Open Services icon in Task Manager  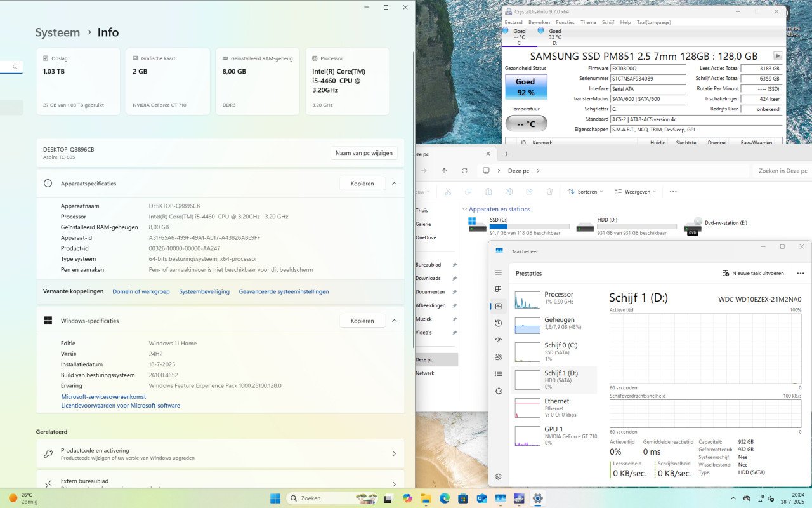tap(499, 391)
